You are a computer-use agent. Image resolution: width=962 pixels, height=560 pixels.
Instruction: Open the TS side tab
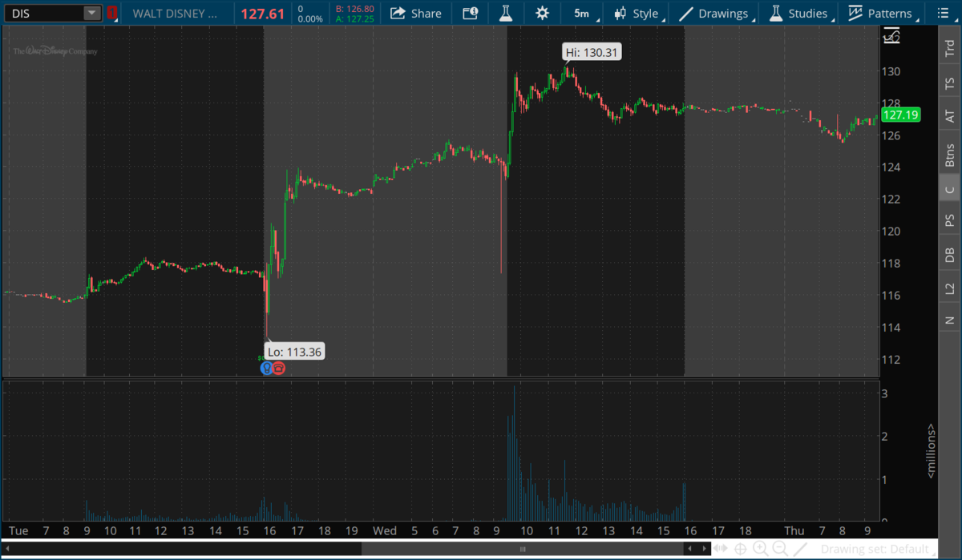tap(950, 82)
